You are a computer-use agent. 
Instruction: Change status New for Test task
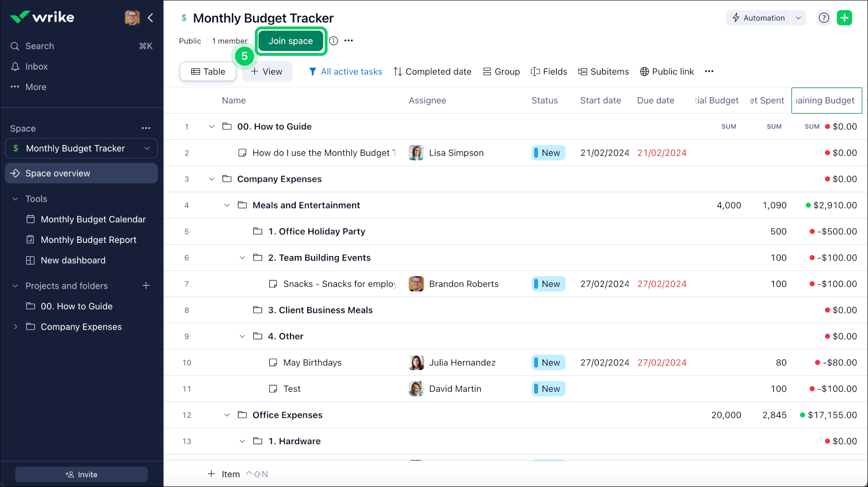pyautogui.click(x=549, y=389)
